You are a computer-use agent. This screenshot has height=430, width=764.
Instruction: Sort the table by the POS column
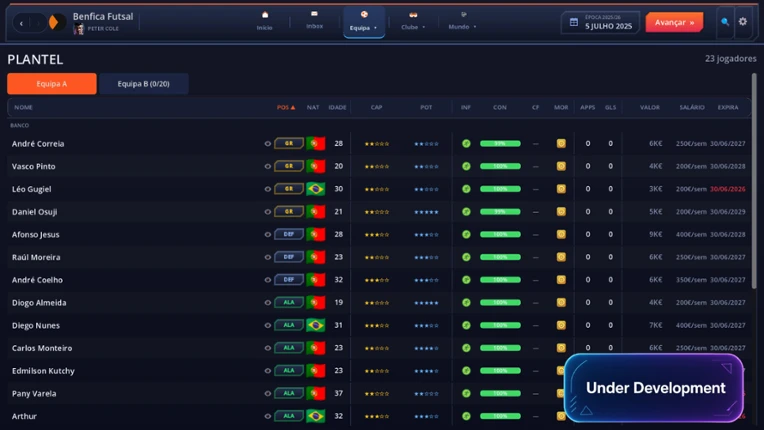point(286,107)
